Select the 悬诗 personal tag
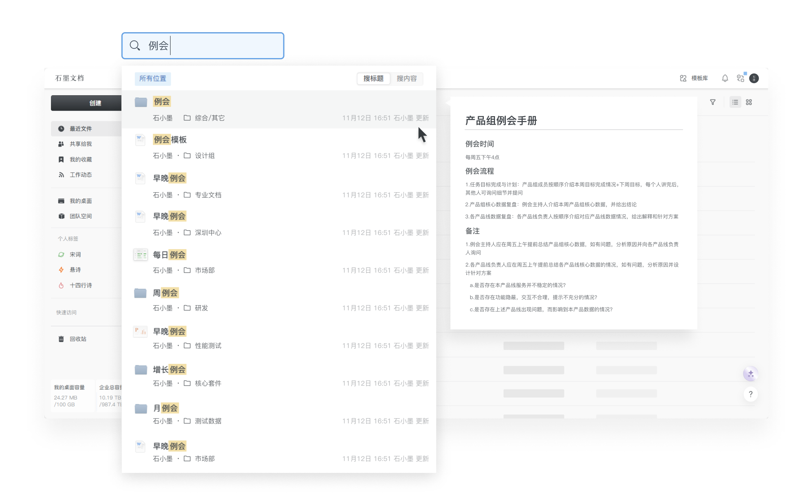This screenshot has width=812, height=504. pyautogui.click(x=70, y=270)
